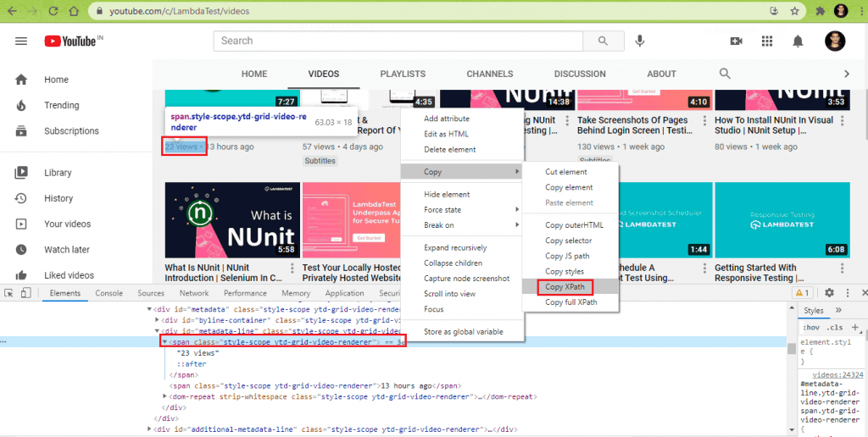Bookmark page with the star icon
Viewport: 868px width, 437px height.
coord(794,11)
